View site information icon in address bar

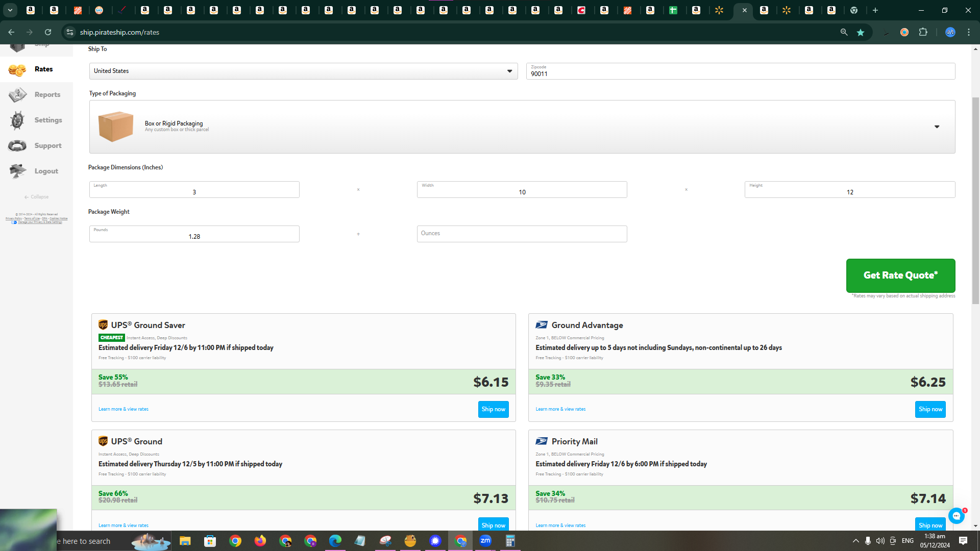pos(70,32)
